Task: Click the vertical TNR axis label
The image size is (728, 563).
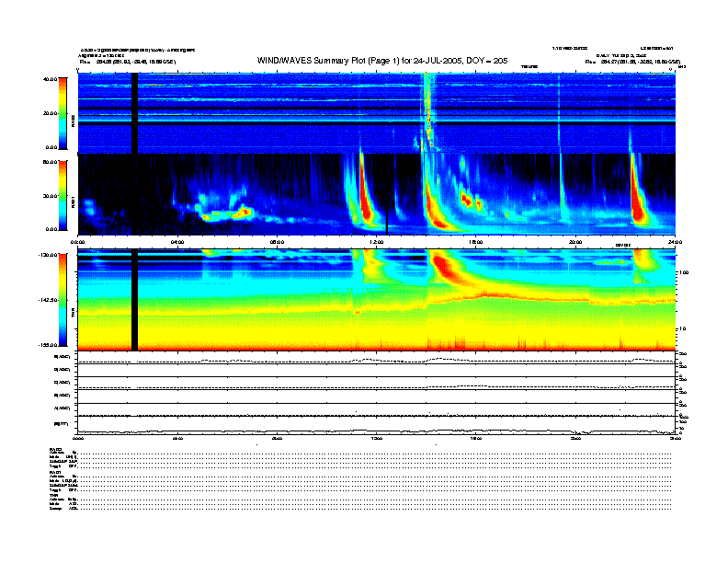Action: coord(73,313)
